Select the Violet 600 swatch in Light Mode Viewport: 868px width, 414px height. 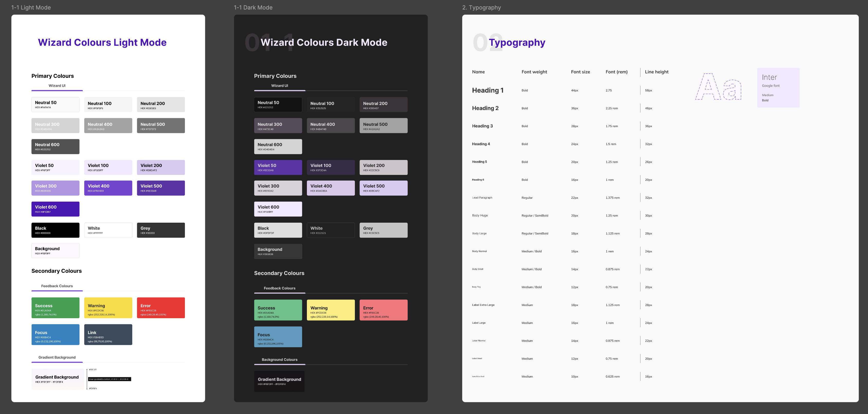point(55,209)
